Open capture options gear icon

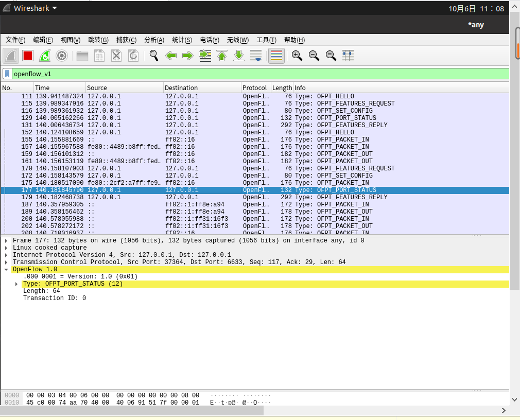(x=62, y=56)
